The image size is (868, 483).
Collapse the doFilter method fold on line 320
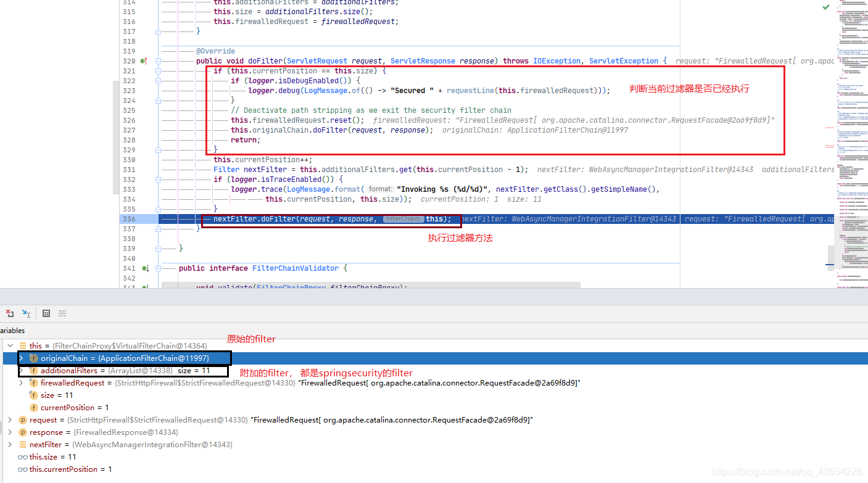point(159,61)
